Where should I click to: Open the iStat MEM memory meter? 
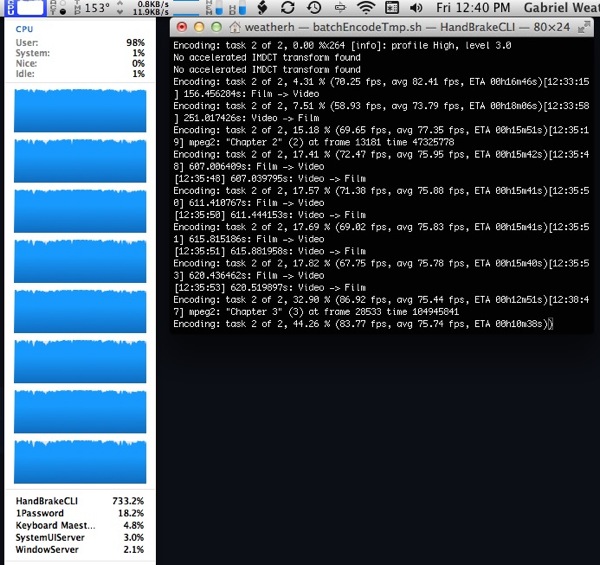pos(214,8)
